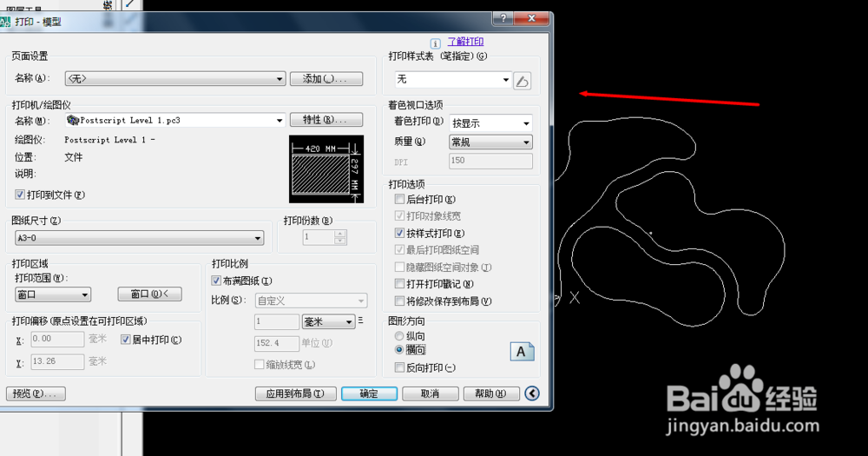The image size is (868, 456).
Task: Toggle 按样式打印 checkbox
Action: tap(399, 233)
